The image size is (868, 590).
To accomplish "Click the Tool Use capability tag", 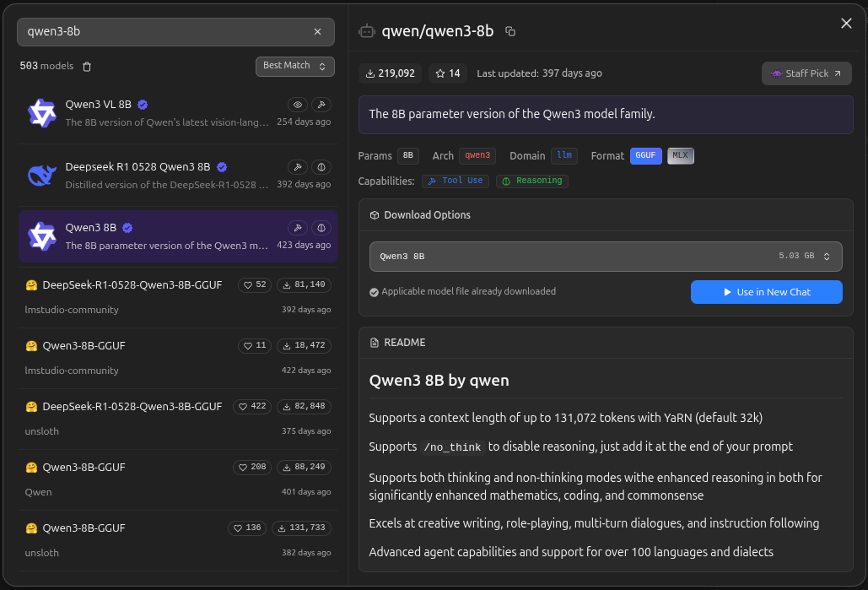I will pyautogui.click(x=455, y=181).
